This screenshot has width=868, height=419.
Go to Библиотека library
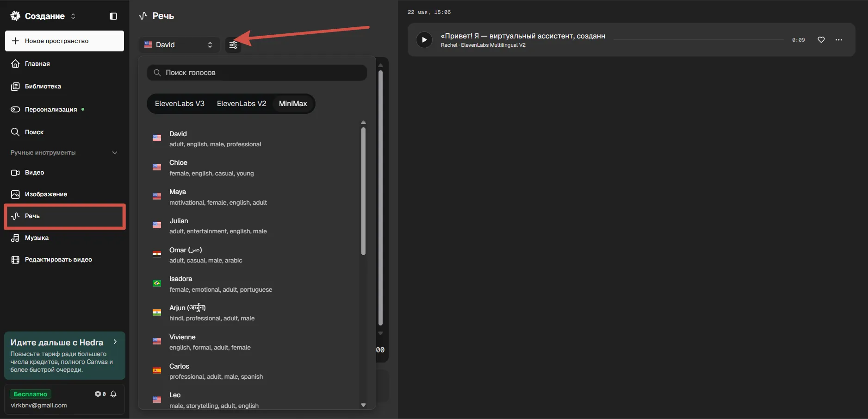(64, 86)
